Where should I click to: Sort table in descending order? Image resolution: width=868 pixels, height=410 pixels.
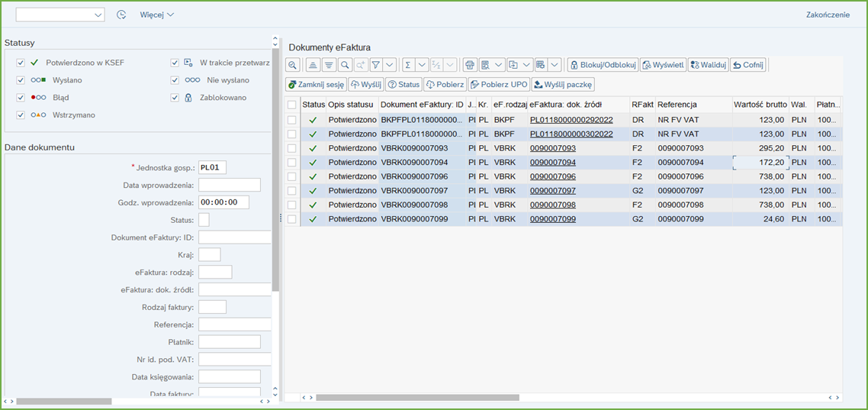[x=329, y=65]
